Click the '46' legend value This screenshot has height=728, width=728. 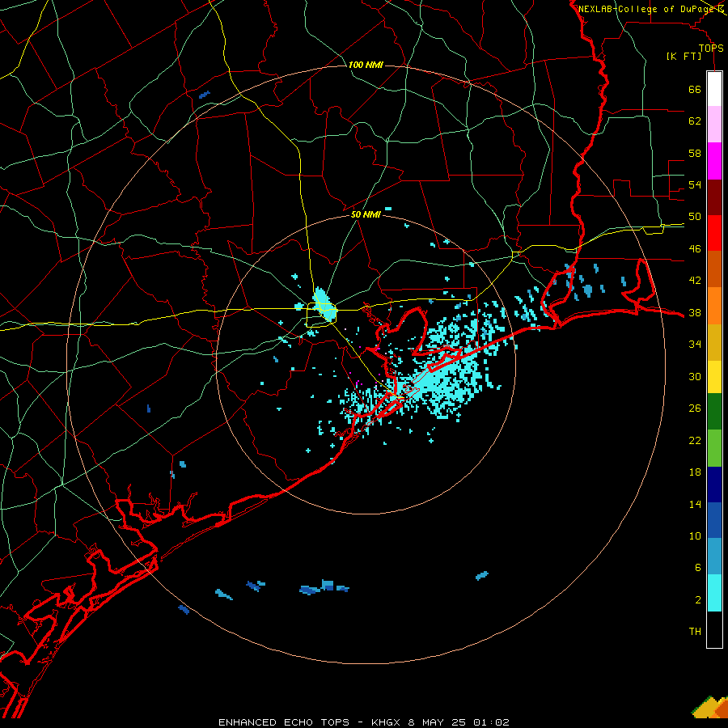click(x=695, y=248)
